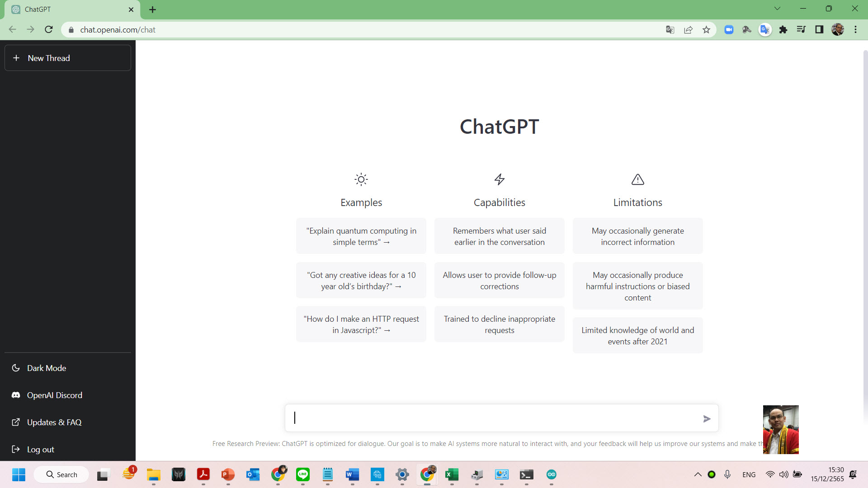
Task: Open clock and calendar 15:30
Action: coord(827,474)
